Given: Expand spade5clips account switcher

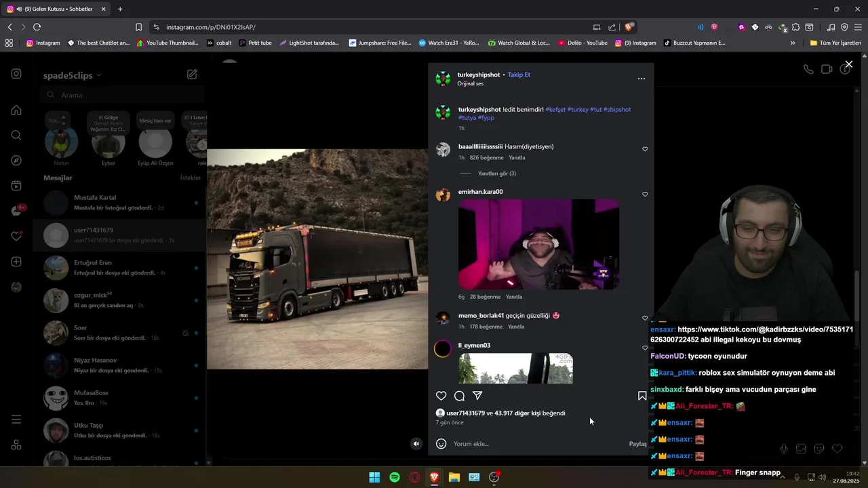Looking at the screenshot, I should [x=99, y=75].
